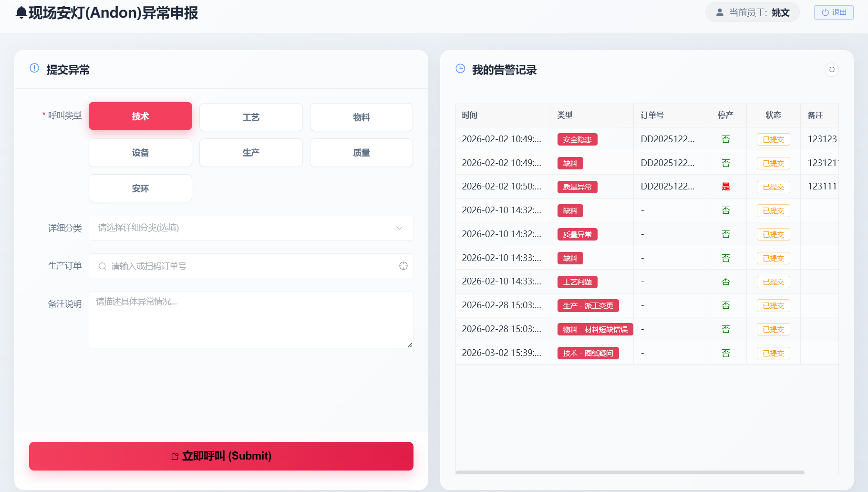Pick the 物料 call type option
The image size is (868, 492).
pos(361,117)
